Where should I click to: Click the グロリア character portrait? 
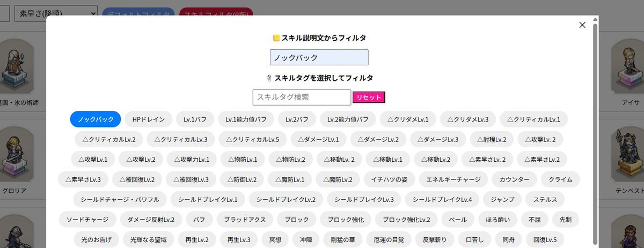[14, 156]
